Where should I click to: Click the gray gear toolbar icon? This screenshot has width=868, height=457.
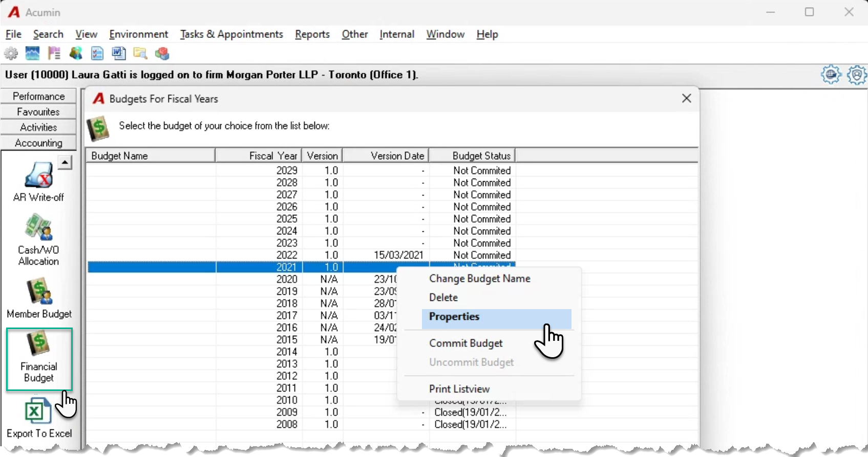pyautogui.click(x=11, y=53)
